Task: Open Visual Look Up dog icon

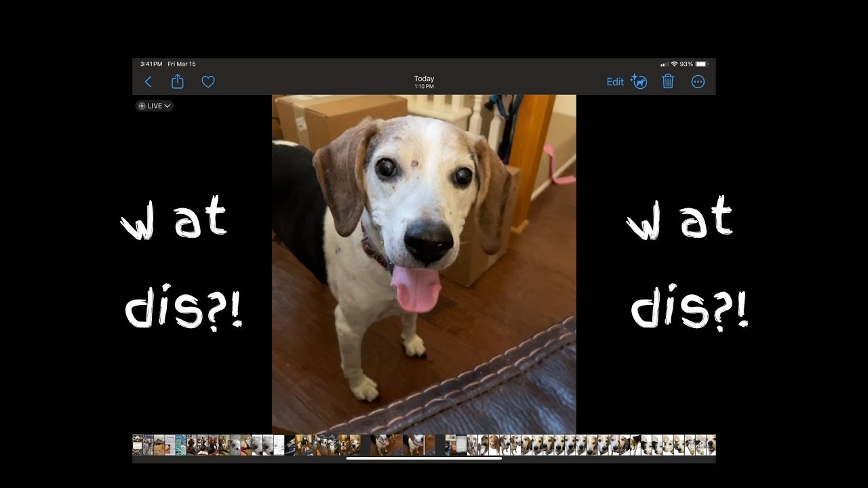Action: (639, 81)
